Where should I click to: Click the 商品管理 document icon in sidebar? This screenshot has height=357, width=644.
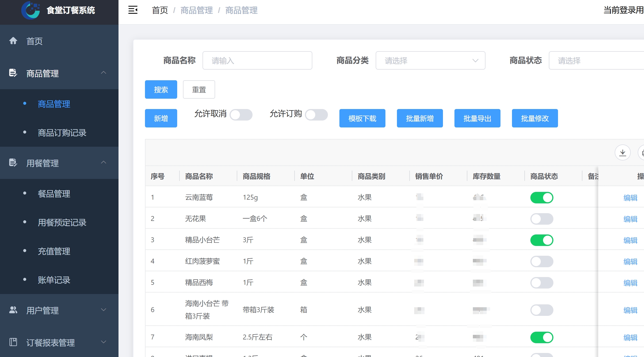13,73
